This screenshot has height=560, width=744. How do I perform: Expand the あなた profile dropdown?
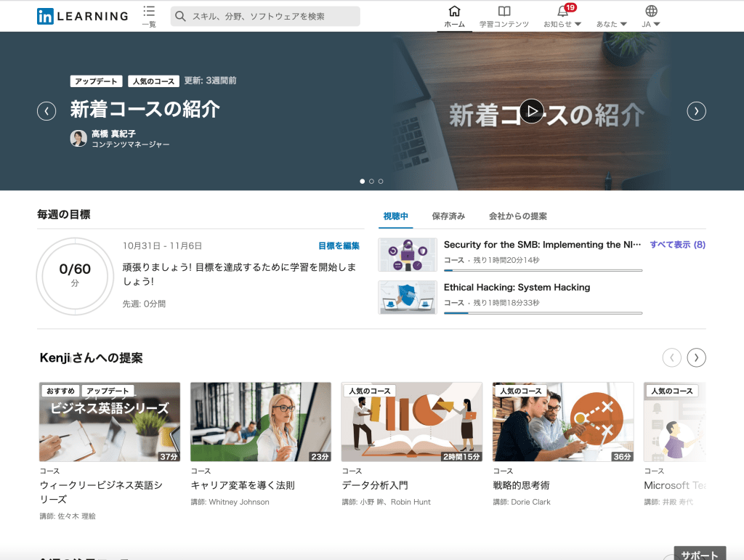click(x=611, y=24)
